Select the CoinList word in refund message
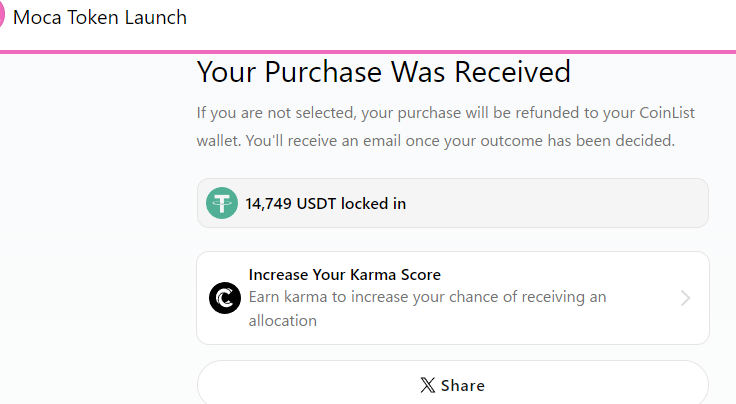Image resolution: width=736 pixels, height=404 pixels. [x=667, y=113]
